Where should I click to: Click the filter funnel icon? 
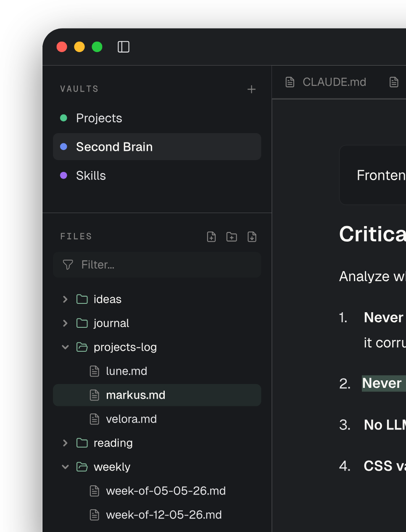(x=68, y=264)
